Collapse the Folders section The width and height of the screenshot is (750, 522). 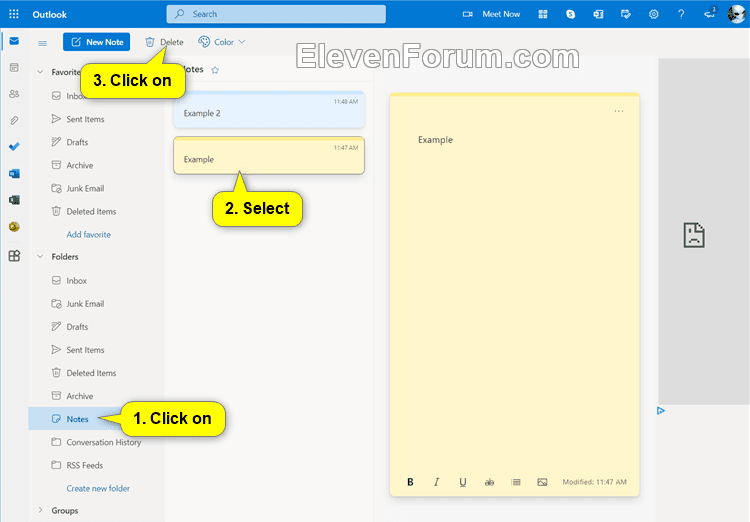[x=40, y=257]
